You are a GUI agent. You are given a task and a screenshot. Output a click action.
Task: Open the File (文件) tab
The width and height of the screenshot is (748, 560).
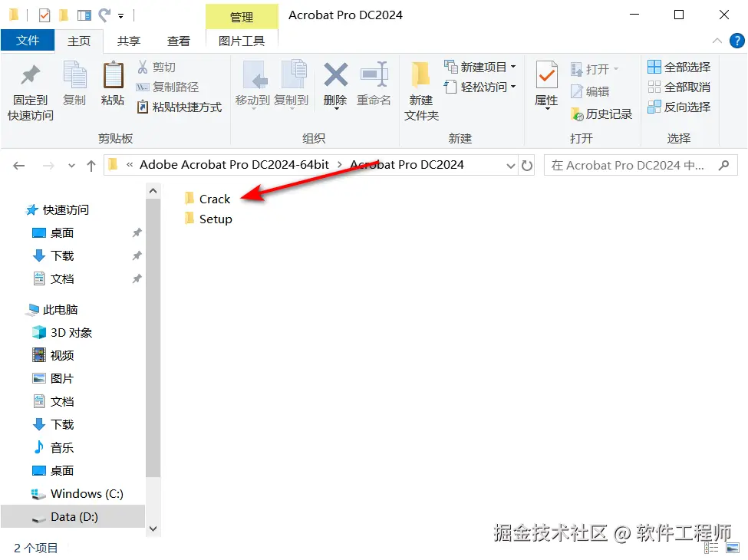click(28, 41)
